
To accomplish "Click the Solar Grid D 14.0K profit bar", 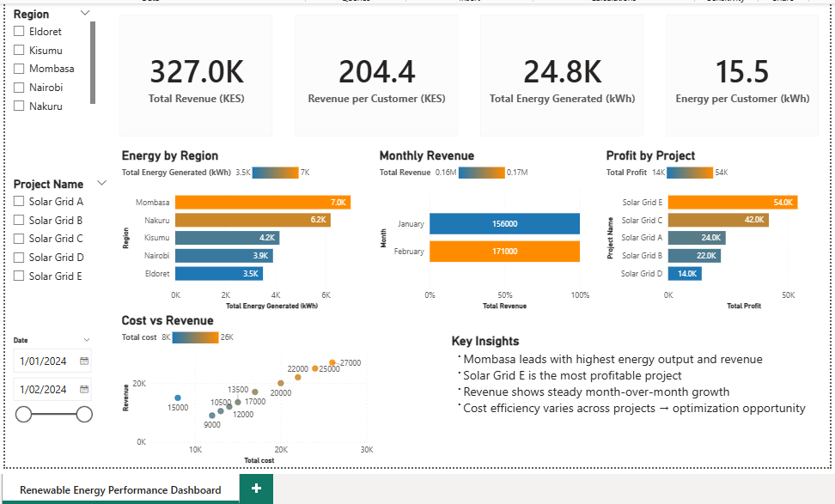I will click(x=685, y=274).
